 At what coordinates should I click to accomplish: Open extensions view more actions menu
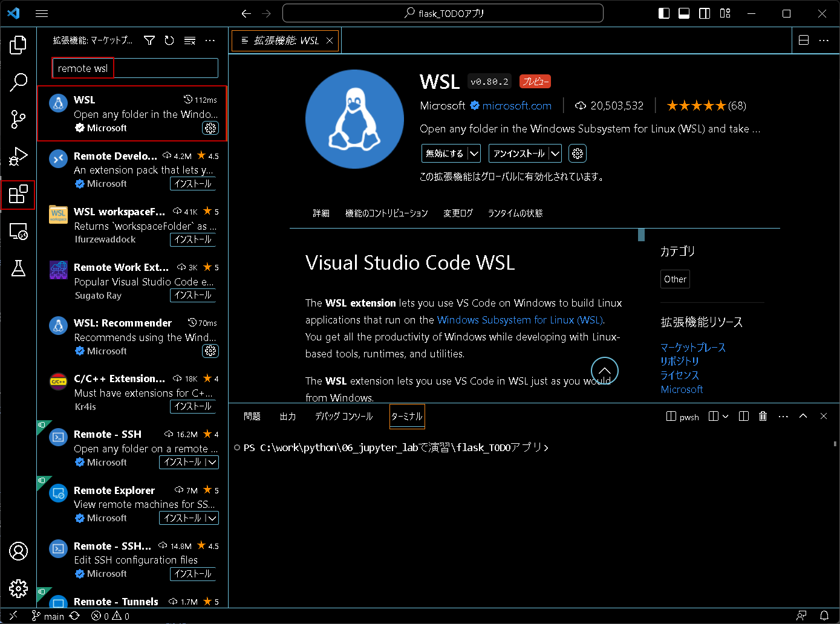coord(210,41)
